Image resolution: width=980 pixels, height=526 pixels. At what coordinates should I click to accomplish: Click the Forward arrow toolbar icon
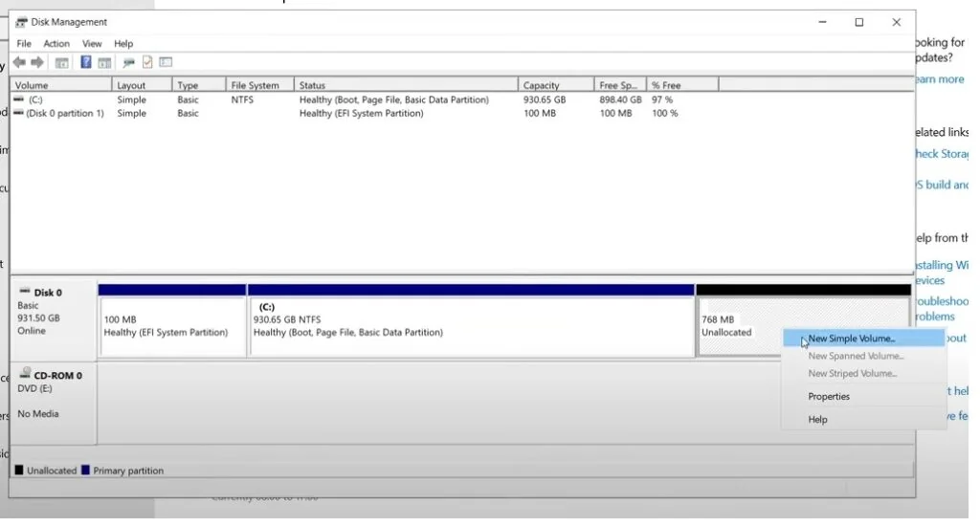[37, 62]
